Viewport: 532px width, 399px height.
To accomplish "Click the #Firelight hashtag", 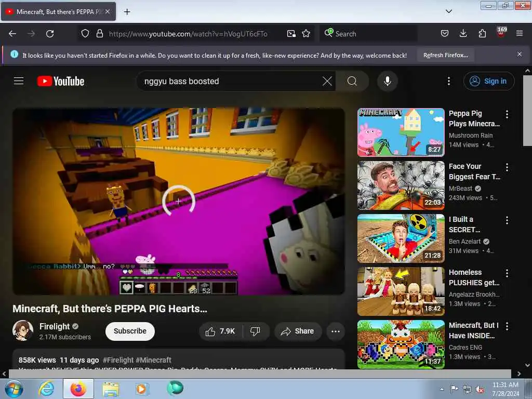I will click(118, 360).
